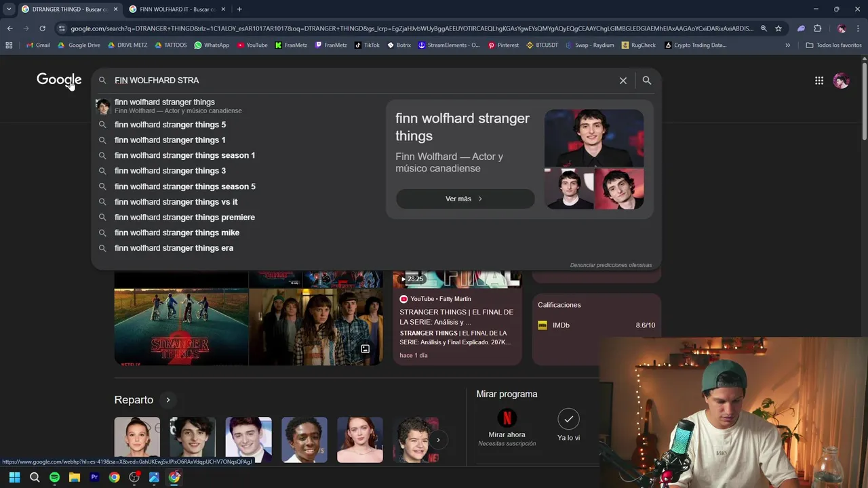Open Premiere Pro from the taskbar

[x=94, y=477]
